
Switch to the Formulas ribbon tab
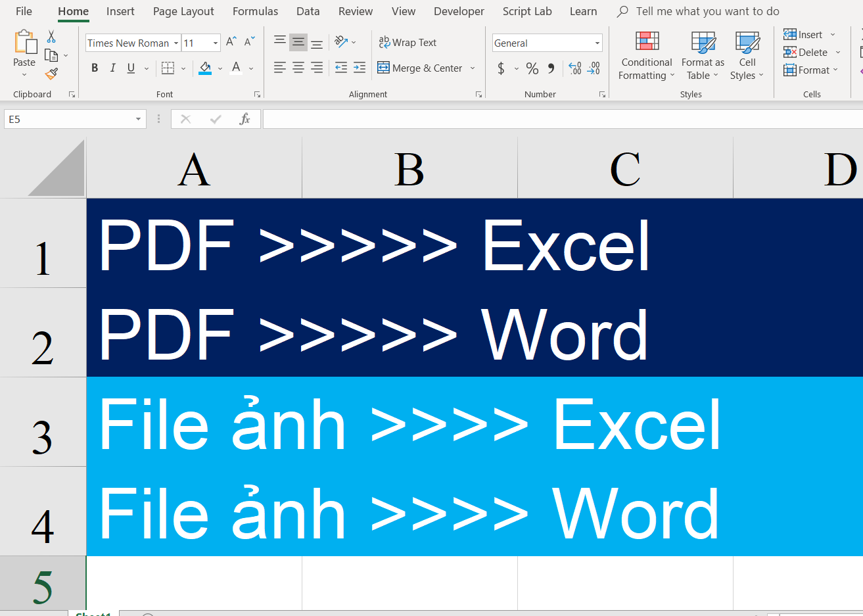[x=255, y=11]
